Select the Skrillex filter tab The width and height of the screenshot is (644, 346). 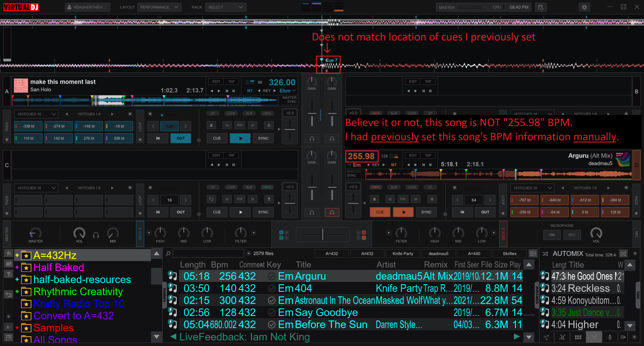click(509, 254)
